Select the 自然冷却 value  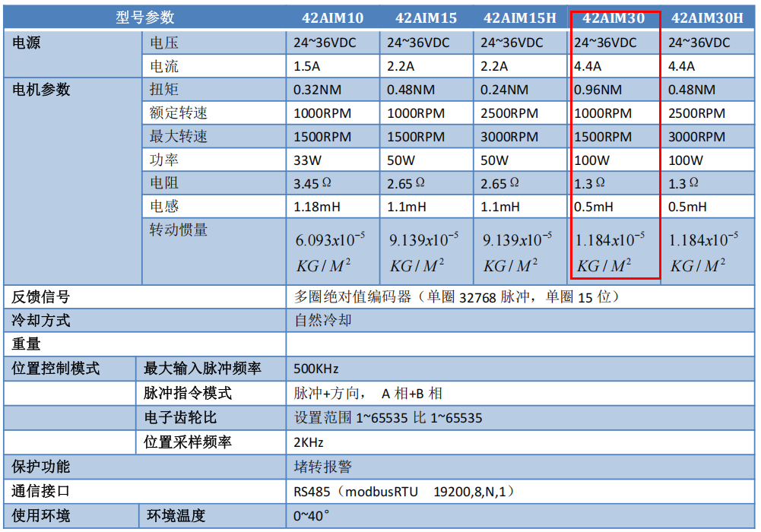323,320
